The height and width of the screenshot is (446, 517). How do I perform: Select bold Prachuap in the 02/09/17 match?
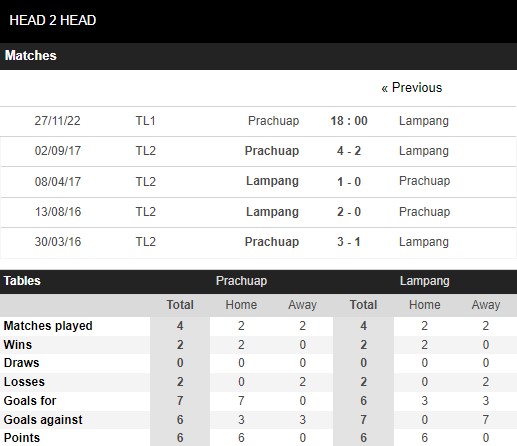coord(272,151)
